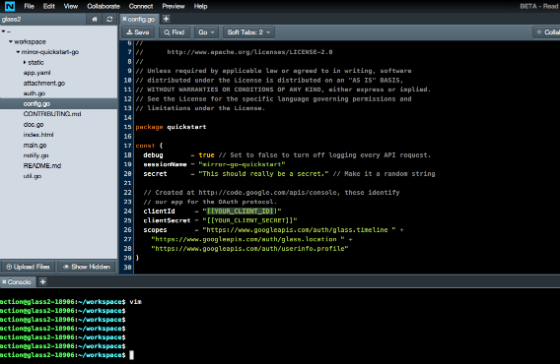Collapse the workspace folder

point(11,41)
